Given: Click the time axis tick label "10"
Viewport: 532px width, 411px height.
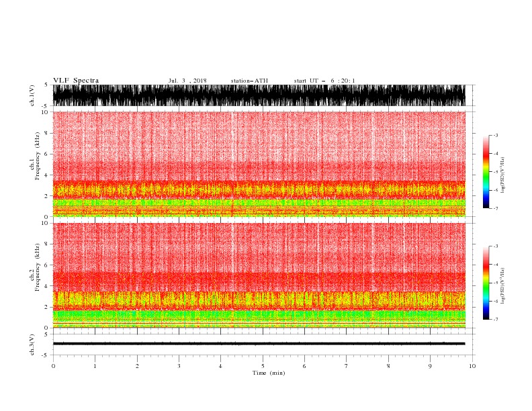Looking at the screenshot, I should (x=472, y=366).
